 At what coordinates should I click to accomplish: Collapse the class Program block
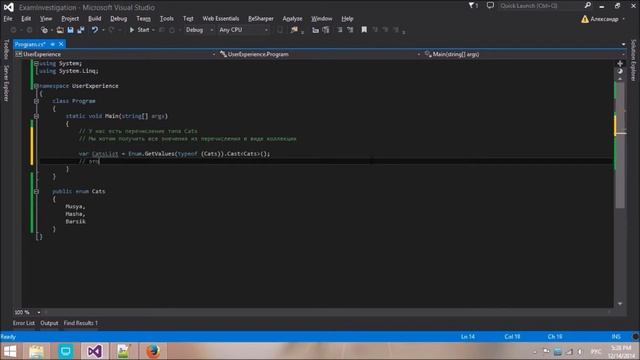[36, 101]
